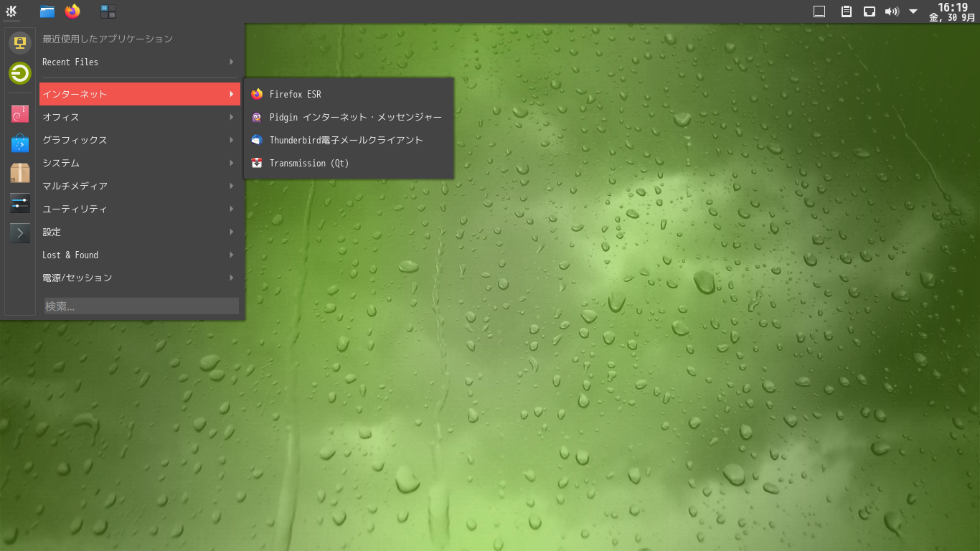980x551 pixels.
Task: Open the グラフィックス category
Action: pos(140,140)
